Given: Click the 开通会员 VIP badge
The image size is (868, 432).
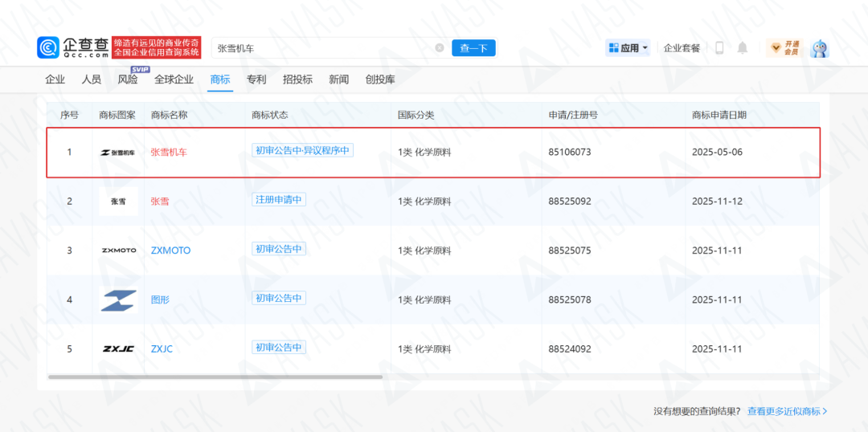Looking at the screenshot, I should point(785,48).
